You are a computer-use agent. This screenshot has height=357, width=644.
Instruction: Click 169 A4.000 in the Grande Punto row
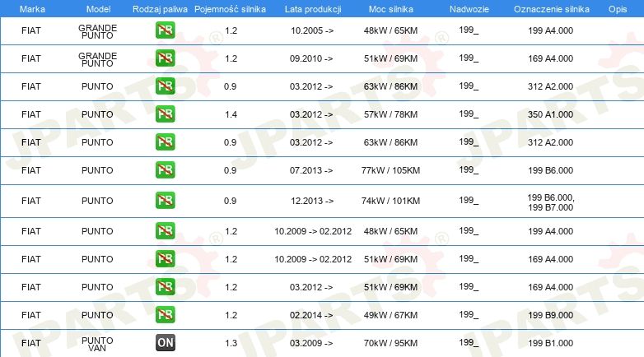click(550, 58)
